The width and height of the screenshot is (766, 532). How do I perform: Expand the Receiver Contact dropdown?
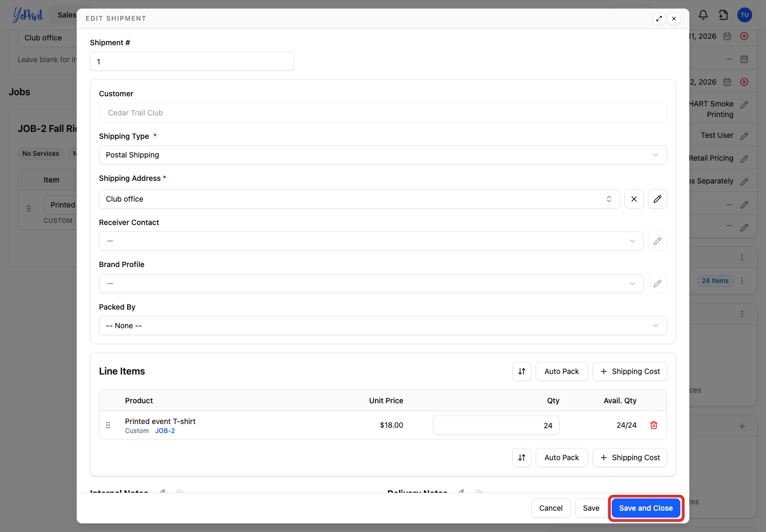[371, 241]
